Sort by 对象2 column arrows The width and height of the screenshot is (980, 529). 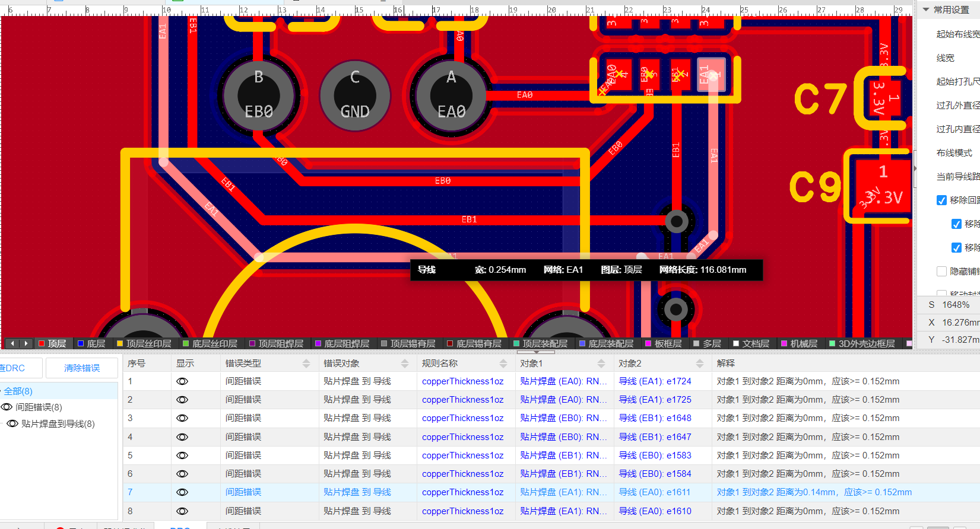click(700, 363)
